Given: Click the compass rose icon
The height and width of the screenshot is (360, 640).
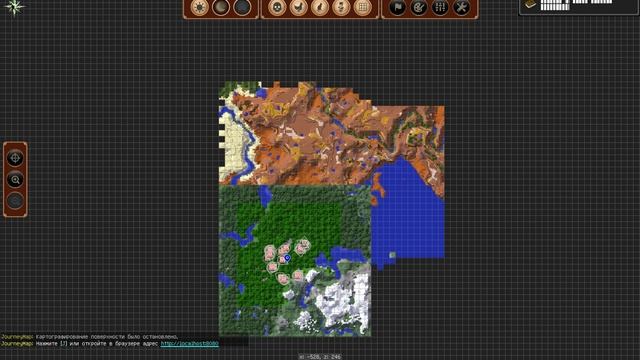Looking at the screenshot, I should 15,7.
